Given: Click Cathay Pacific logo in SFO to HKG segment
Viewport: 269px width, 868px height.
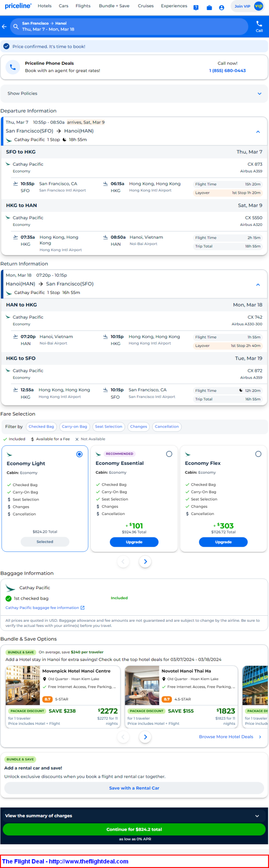Looking at the screenshot, I should pyautogui.click(x=8, y=164).
